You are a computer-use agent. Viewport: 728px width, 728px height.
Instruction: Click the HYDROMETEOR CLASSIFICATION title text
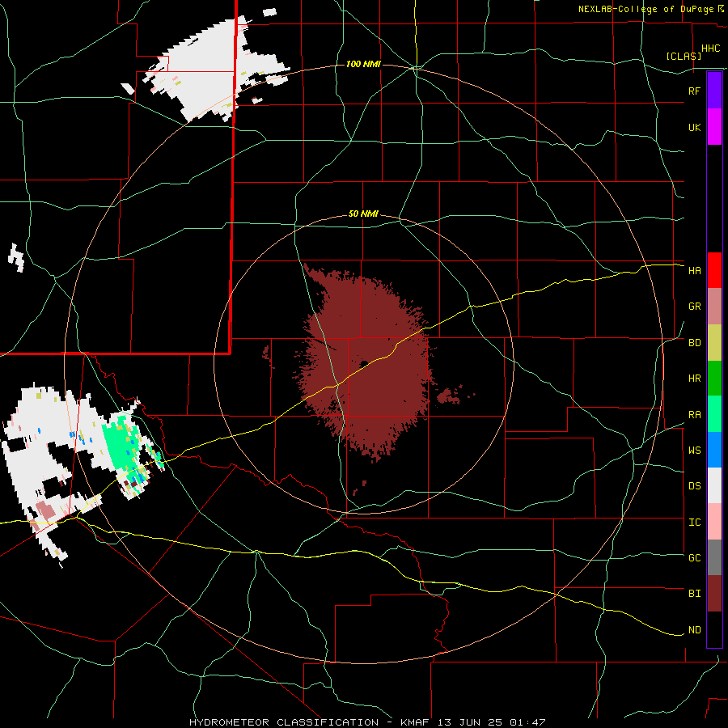[286, 722]
